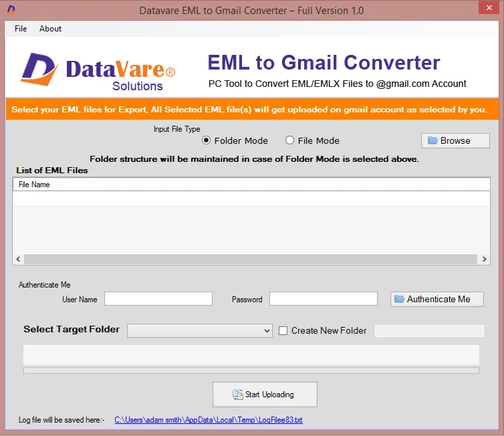
Task: Click the DataVare Solutions logo
Action: pyautogui.click(x=98, y=72)
